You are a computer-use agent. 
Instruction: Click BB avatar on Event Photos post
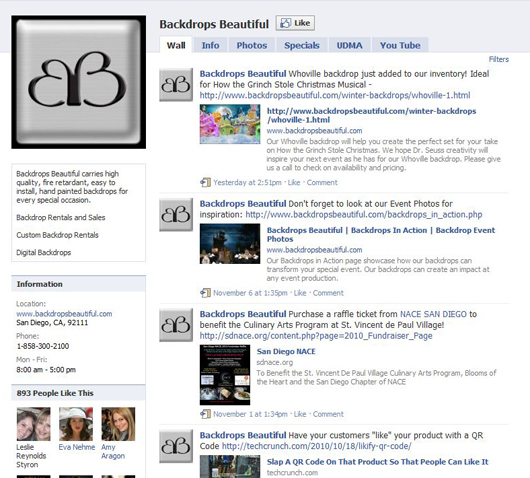(176, 215)
